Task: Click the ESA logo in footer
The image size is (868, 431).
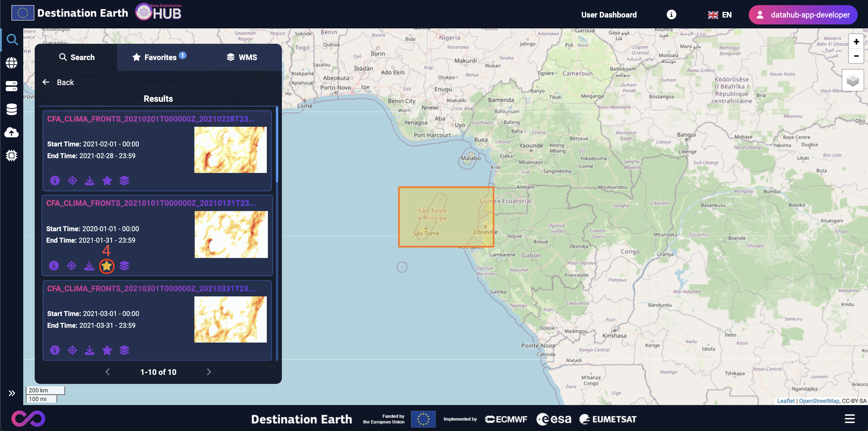Action: coord(554,419)
